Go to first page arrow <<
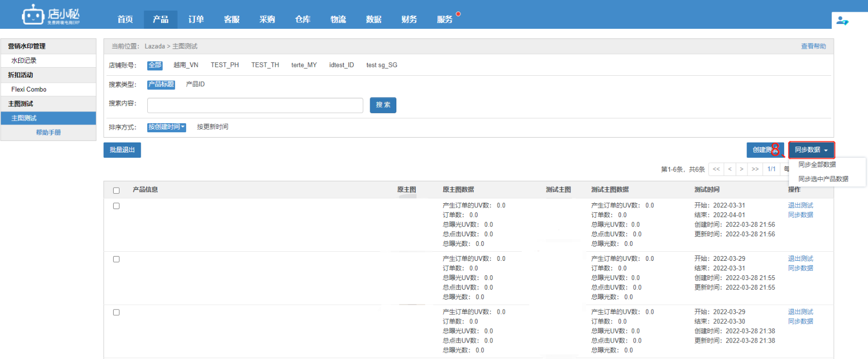Image resolution: width=868 pixels, height=359 pixels. [x=716, y=169]
